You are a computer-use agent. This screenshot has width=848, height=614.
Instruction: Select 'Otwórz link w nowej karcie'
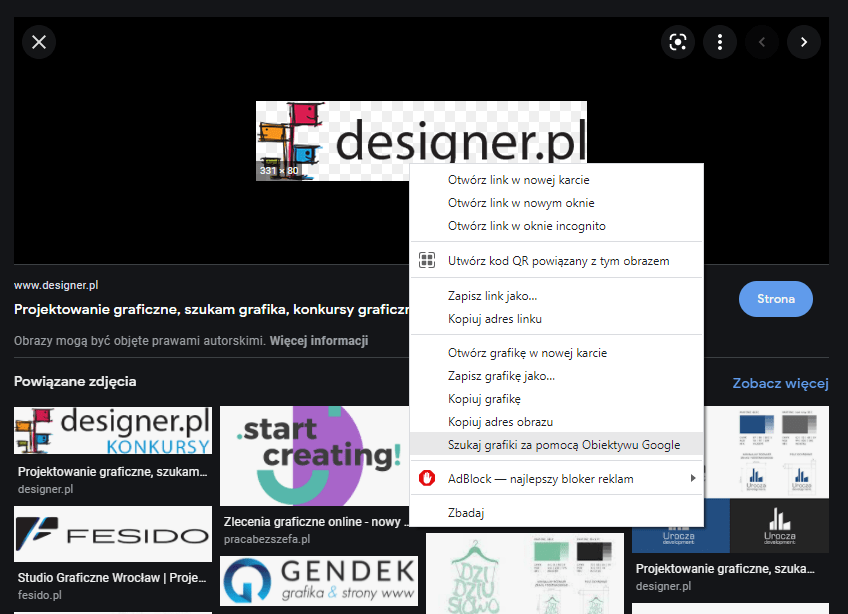(518, 180)
